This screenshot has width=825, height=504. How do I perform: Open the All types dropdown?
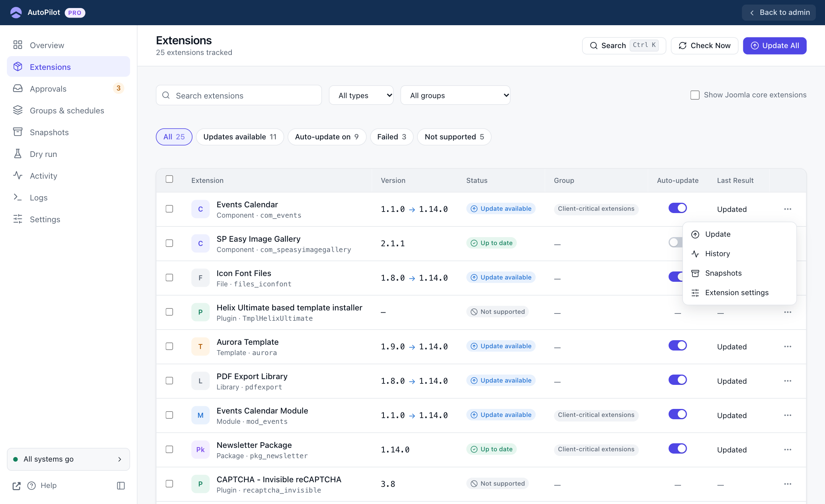[x=361, y=95]
